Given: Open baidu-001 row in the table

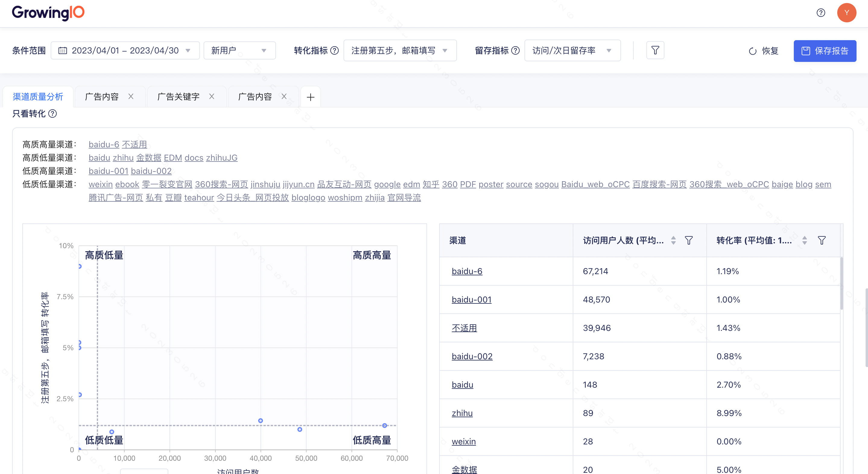Looking at the screenshot, I should [x=472, y=299].
